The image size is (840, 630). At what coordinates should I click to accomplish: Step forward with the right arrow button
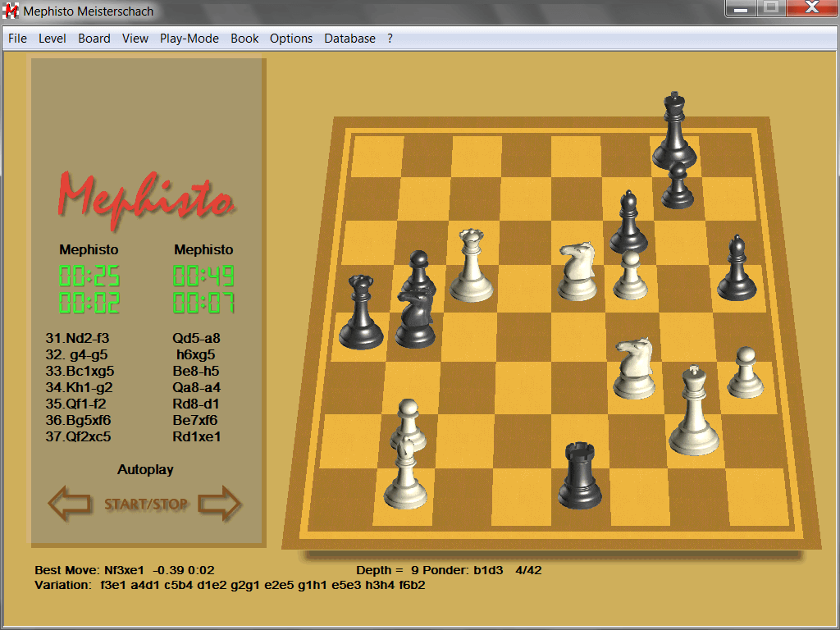(x=220, y=503)
